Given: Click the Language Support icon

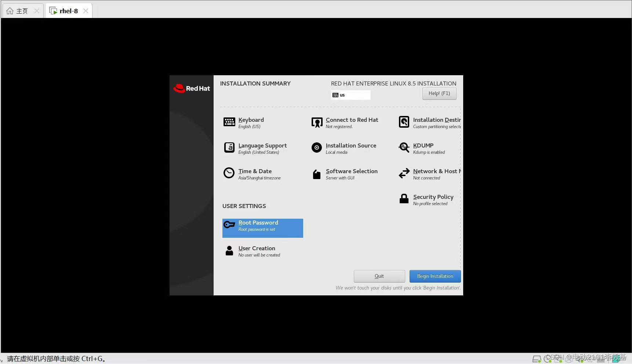Looking at the screenshot, I should (229, 148).
